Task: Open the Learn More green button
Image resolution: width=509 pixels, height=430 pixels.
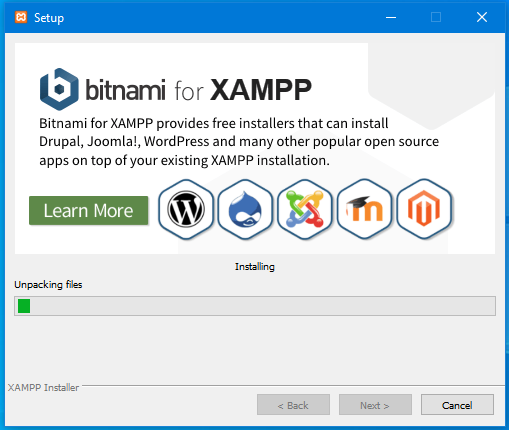Action: point(89,211)
